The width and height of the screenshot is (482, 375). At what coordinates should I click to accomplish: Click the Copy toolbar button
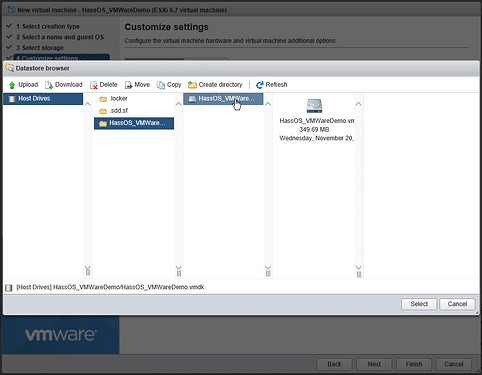[x=169, y=85]
